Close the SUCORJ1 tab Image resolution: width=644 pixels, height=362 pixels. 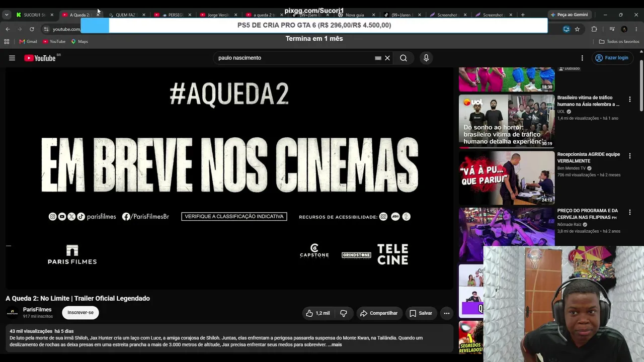(x=52, y=15)
